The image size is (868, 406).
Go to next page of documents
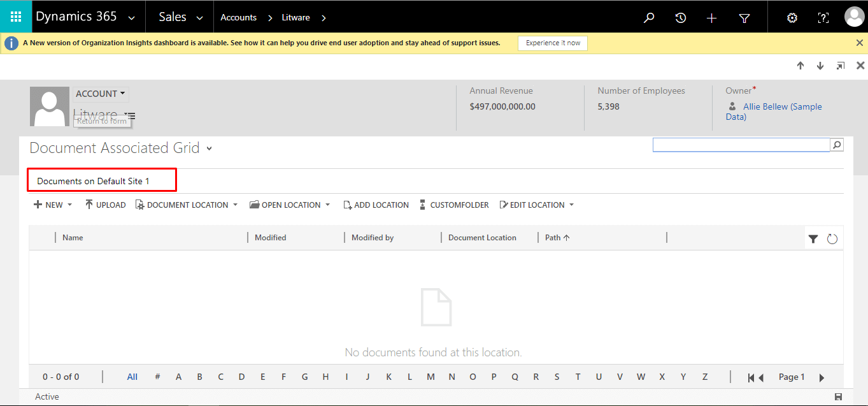822,377
